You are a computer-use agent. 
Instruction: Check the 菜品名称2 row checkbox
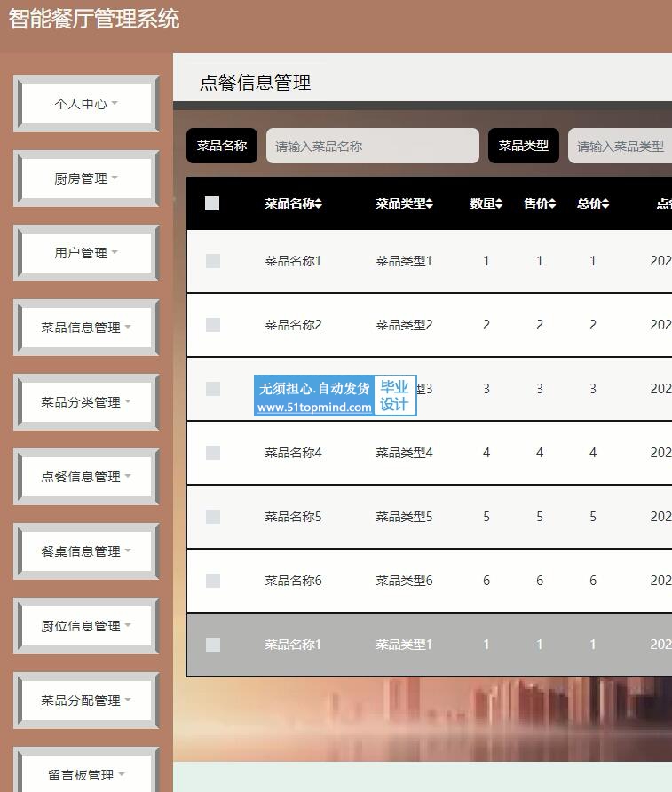pyautogui.click(x=213, y=325)
